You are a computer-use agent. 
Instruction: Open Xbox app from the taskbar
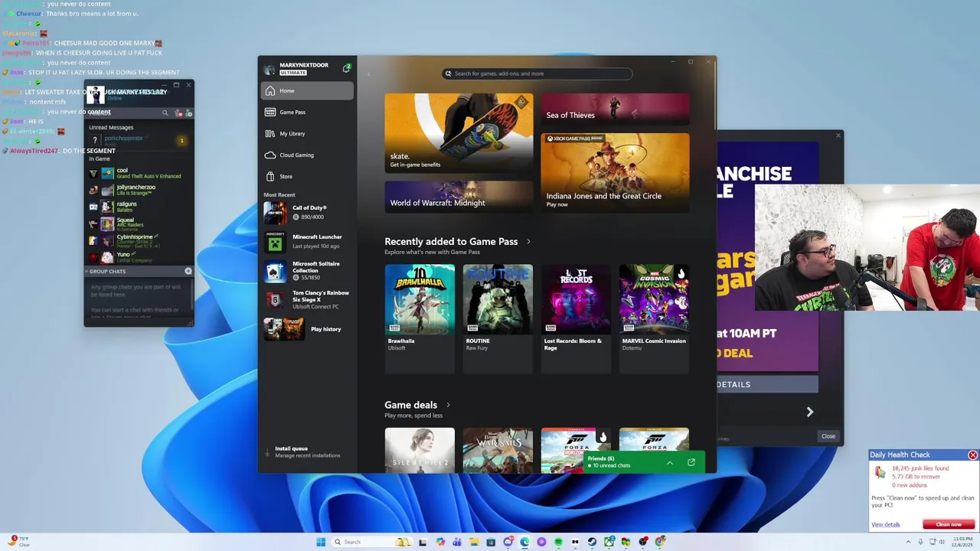609,542
